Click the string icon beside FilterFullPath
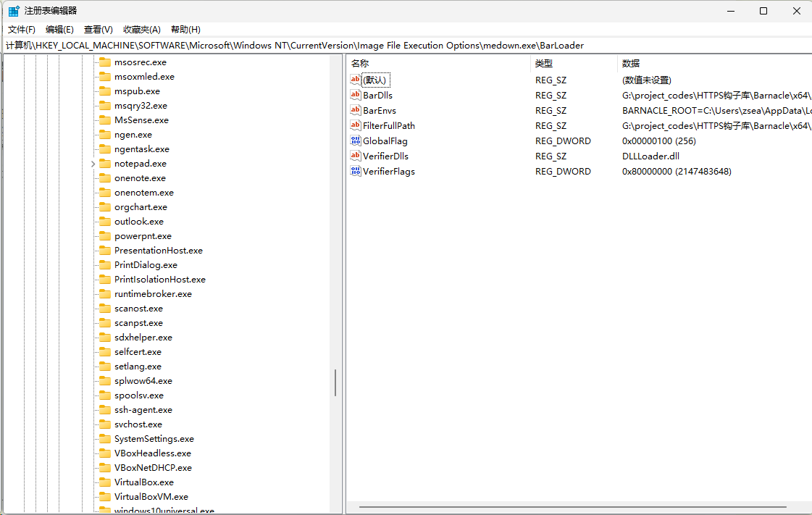Screen dimensions: 812x515 click(x=355, y=125)
